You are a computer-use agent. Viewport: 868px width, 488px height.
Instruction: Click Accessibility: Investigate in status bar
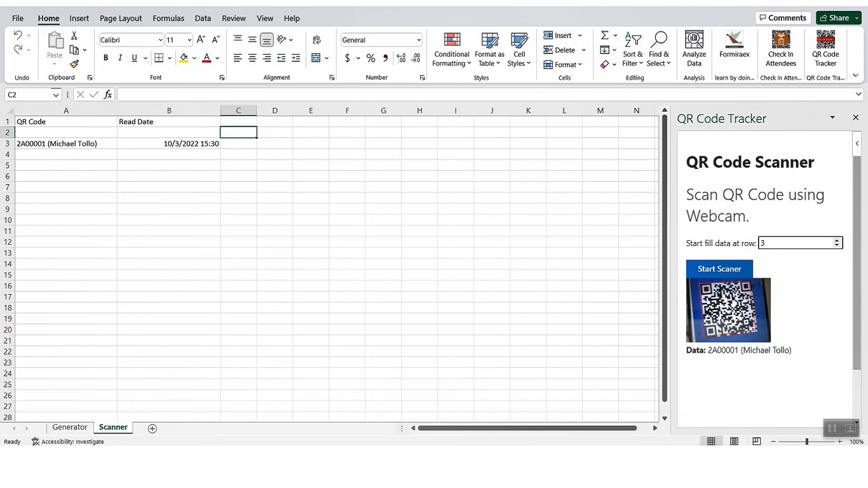[x=68, y=442]
